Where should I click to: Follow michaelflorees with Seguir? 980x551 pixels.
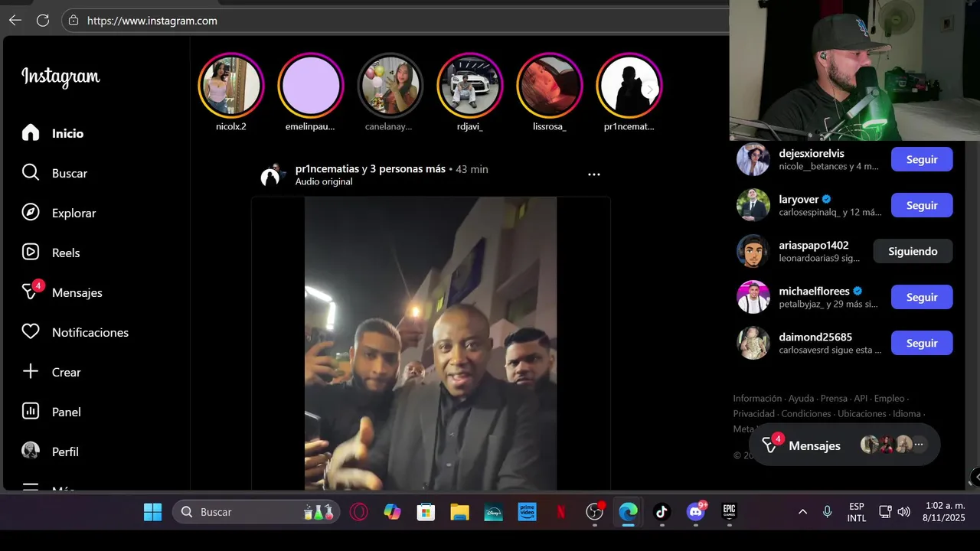coord(922,297)
